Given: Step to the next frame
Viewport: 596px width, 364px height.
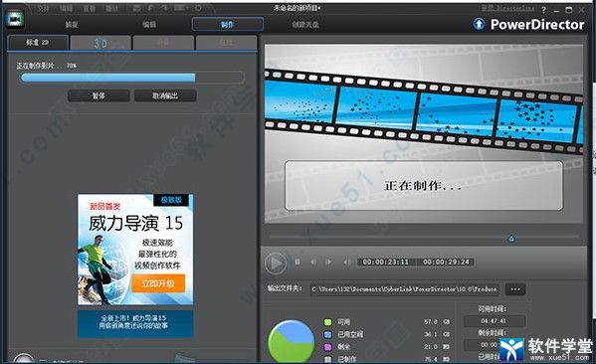Looking at the screenshot, I should [x=328, y=262].
